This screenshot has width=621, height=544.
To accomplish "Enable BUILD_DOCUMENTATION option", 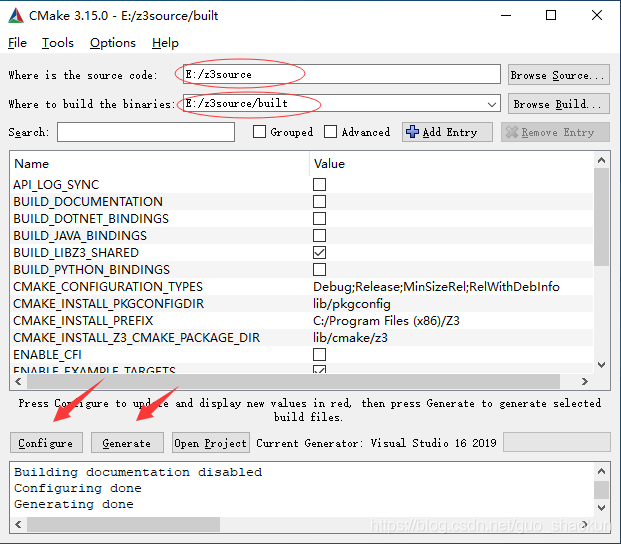I will click(x=320, y=202).
